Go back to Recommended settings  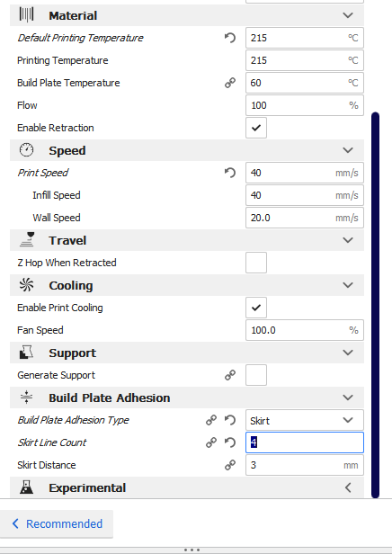pyautogui.click(x=57, y=523)
